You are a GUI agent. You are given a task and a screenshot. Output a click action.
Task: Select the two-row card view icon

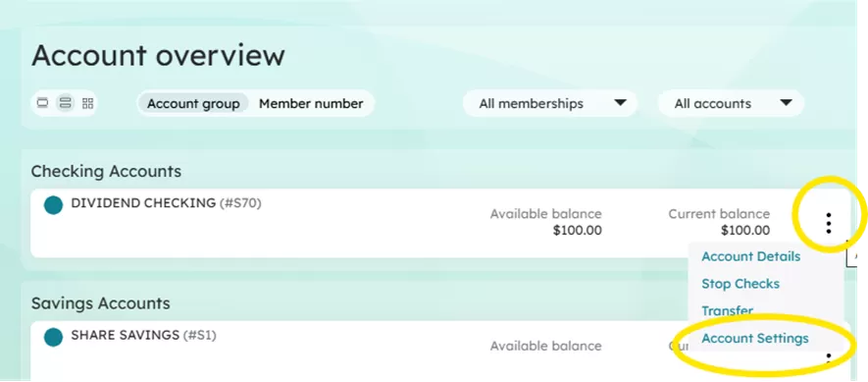point(66,103)
